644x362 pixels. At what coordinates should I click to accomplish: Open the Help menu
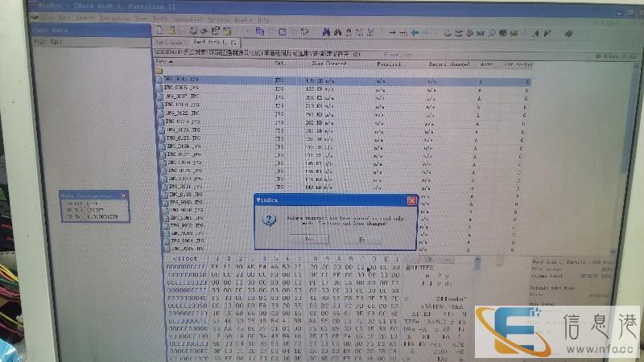click(262, 18)
